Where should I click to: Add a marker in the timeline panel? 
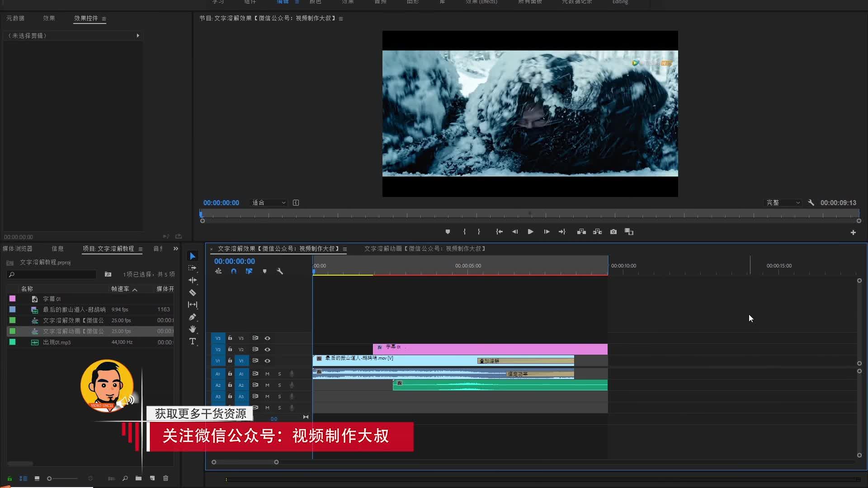pos(264,271)
